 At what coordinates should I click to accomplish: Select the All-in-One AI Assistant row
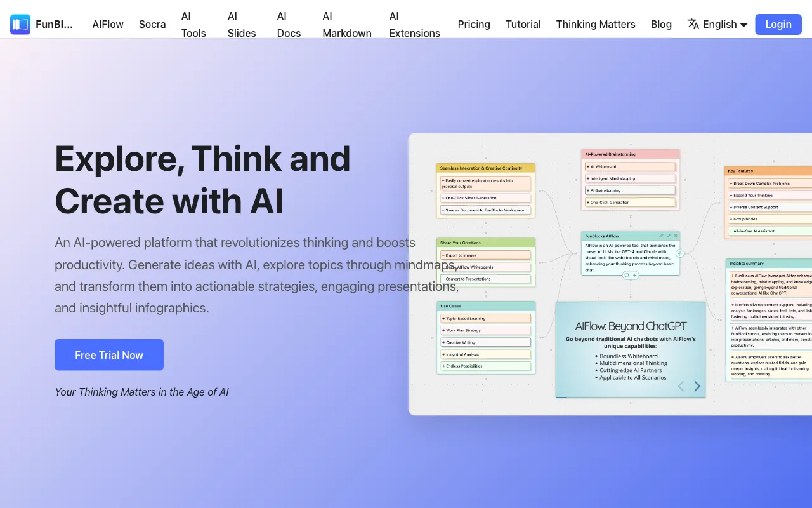770,231
